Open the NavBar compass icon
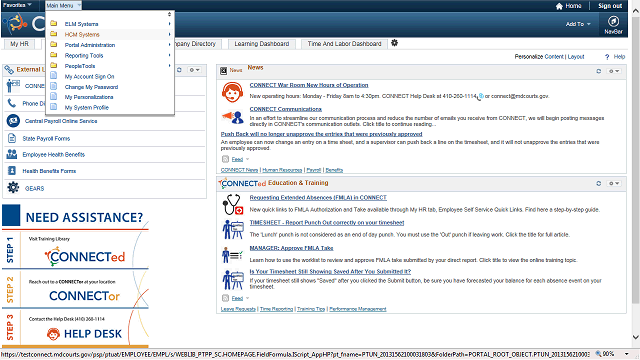 tap(613, 21)
